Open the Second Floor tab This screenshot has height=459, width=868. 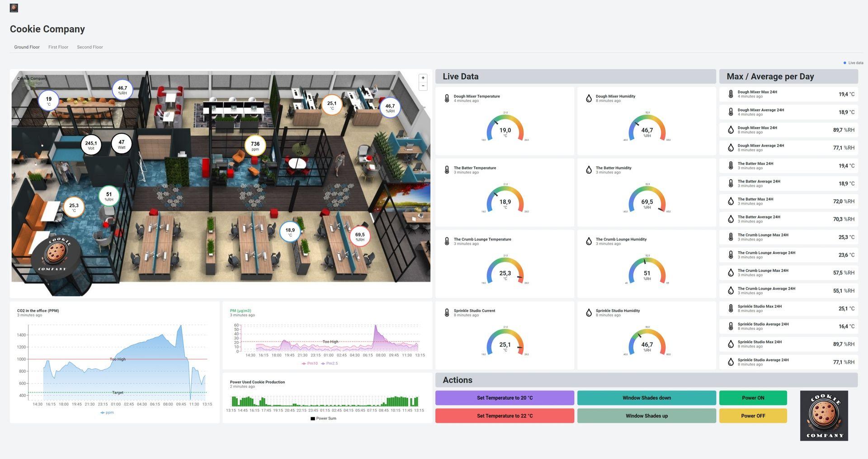[90, 47]
